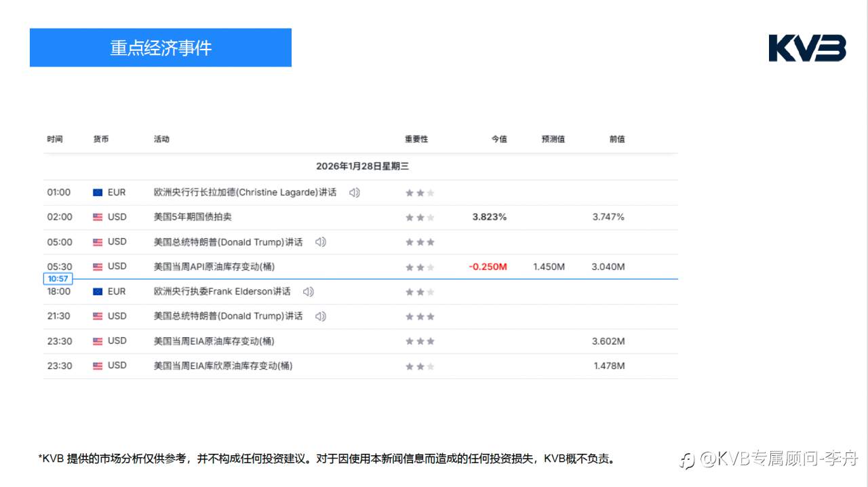Viewport: 868px width, 487px height.
Task: Select the 今值 column header
Action: (499, 139)
